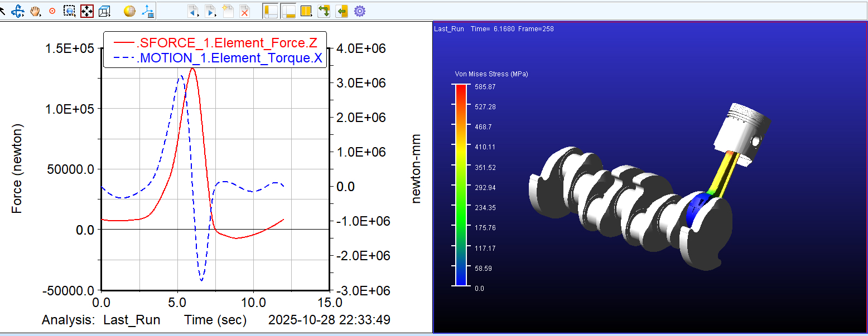Image resolution: width=868 pixels, height=336 pixels.
Task: Open the page layout split dropdown
Action: (306, 11)
